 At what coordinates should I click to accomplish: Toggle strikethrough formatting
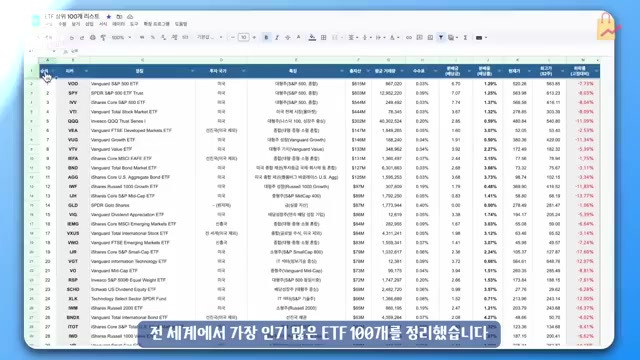[x=288, y=38]
